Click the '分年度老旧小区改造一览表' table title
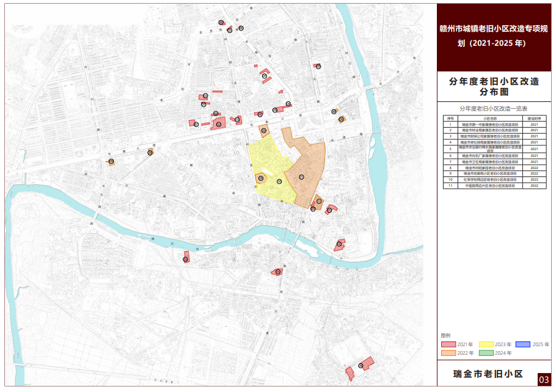 [493, 109]
